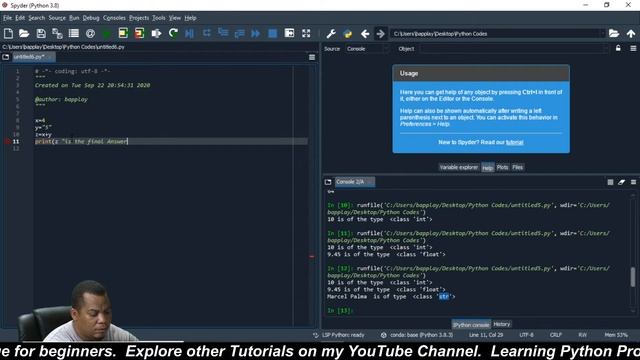640x360 pixels.
Task: Maximize the current pane icon
Action: click(x=289, y=33)
